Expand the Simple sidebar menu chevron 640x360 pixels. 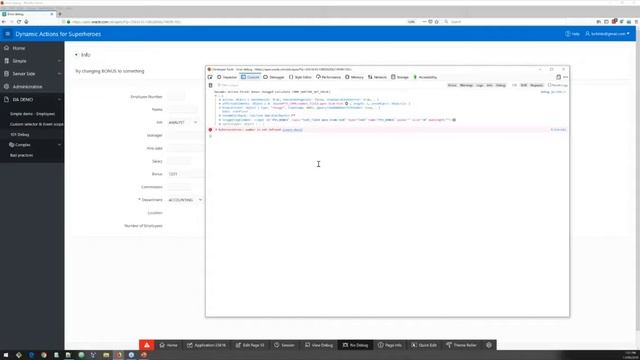[x=59, y=61]
